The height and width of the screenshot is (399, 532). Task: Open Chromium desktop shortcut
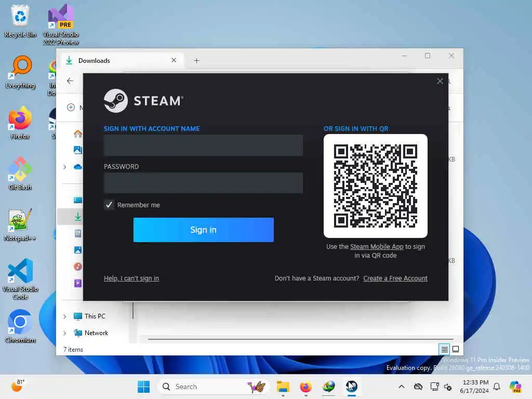tap(20, 326)
